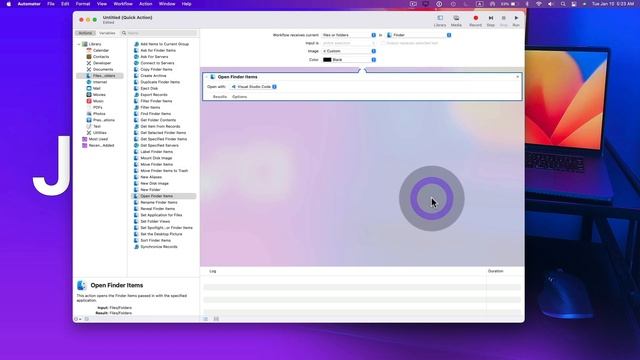
Task: Select Music category in Library
Action: tap(95, 101)
